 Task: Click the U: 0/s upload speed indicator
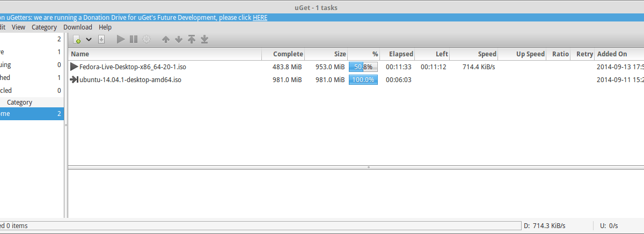[609, 226]
